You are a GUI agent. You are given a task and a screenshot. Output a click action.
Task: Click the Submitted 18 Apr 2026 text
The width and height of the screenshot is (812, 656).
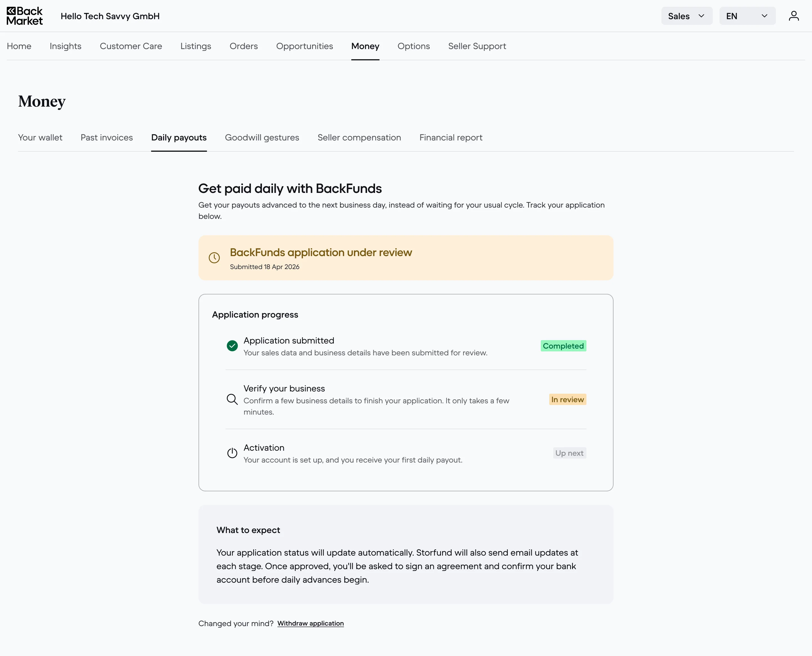tap(264, 267)
